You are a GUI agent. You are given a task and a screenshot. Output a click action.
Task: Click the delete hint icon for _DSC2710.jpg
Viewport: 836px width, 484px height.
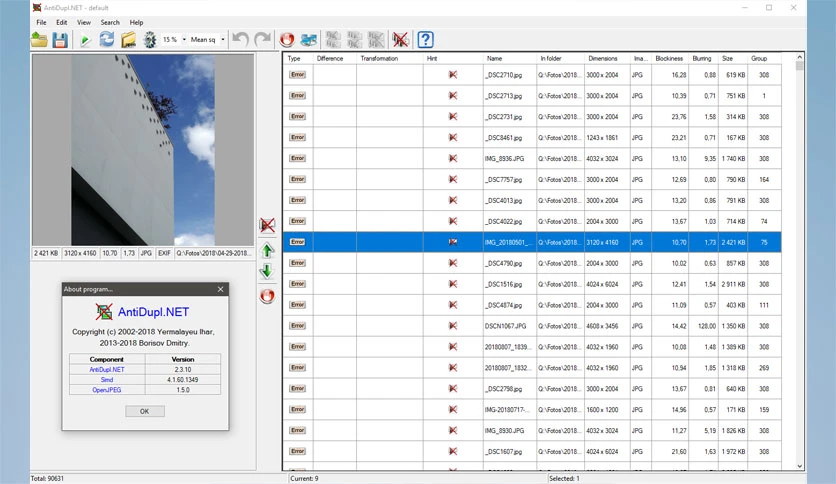453,75
